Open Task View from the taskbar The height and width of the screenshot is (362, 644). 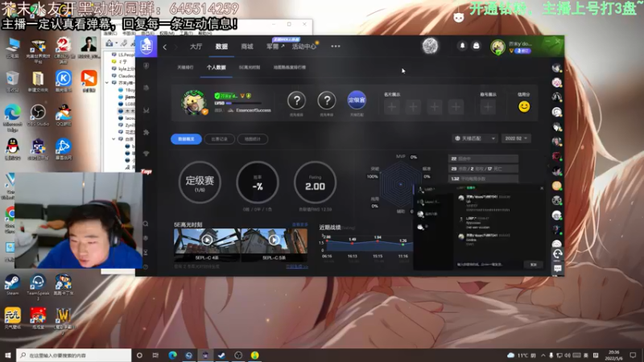click(x=155, y=355)
